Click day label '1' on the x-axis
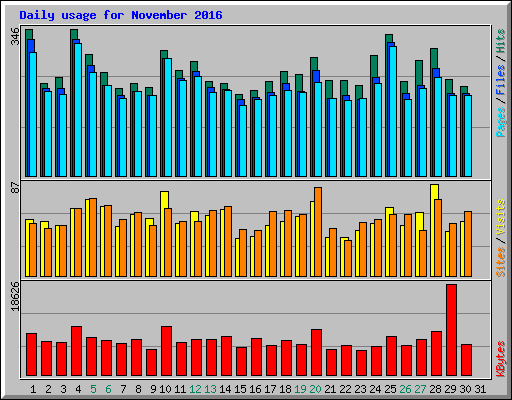512x400 pixels. click(33, 389)
